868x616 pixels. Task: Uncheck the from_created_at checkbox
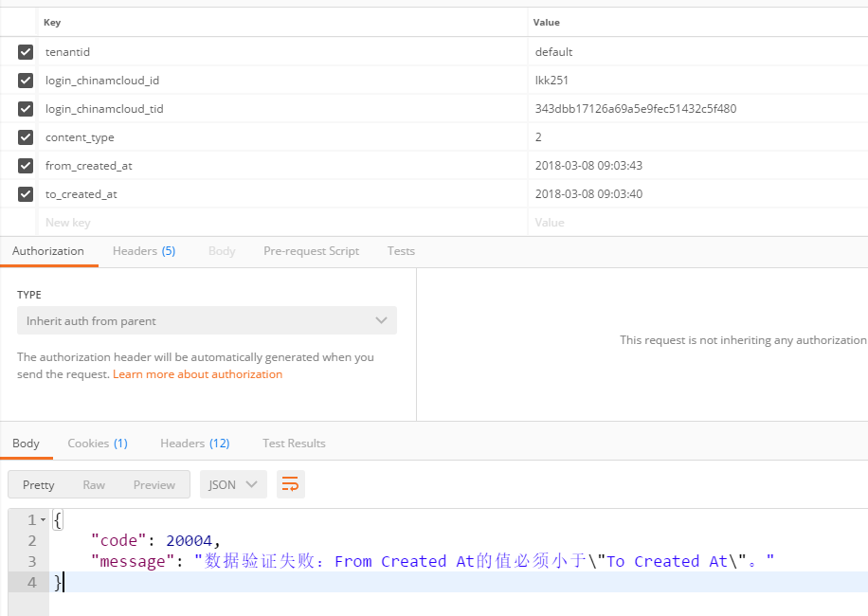tap(26, 166)
